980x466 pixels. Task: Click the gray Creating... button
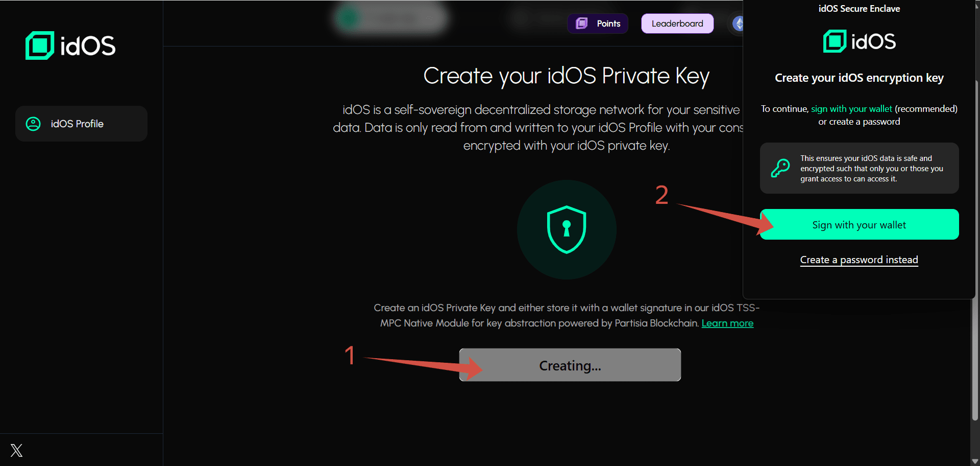click(x=570, y=365)
